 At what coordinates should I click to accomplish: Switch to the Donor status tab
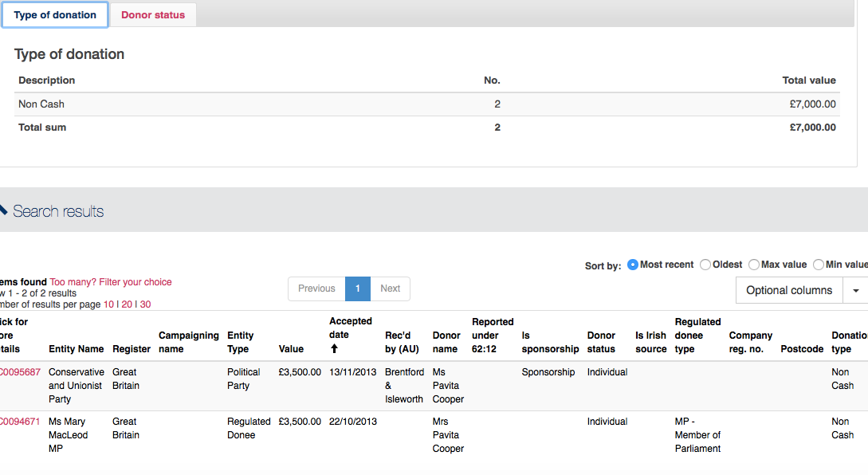click(153, 15)
